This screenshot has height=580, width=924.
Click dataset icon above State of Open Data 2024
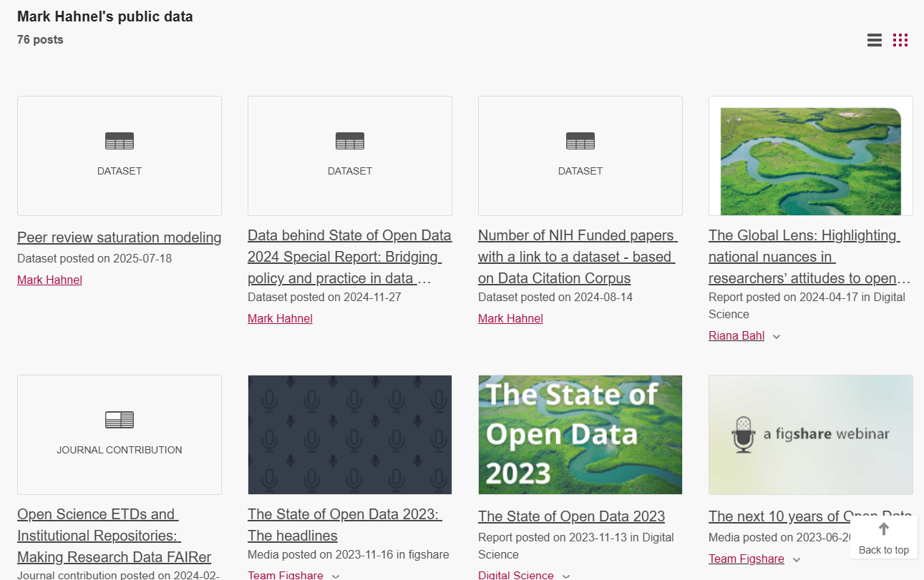point(350,142)
